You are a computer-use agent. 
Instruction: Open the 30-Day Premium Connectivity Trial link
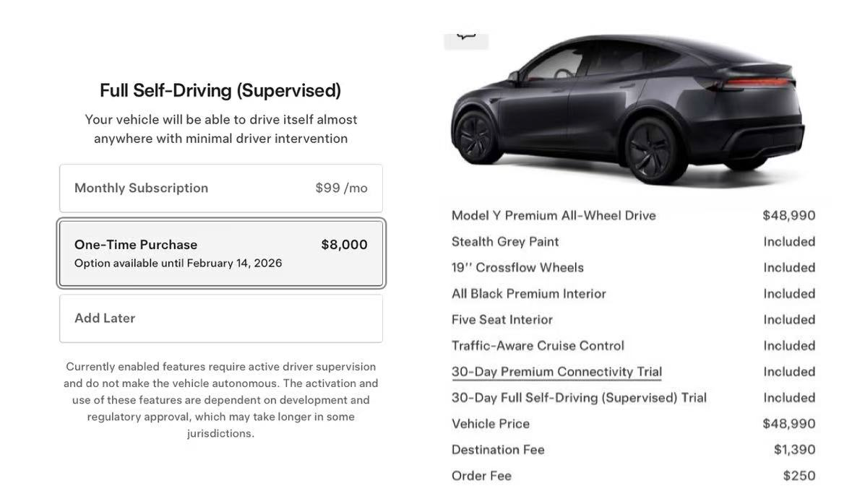click(556, 372)
